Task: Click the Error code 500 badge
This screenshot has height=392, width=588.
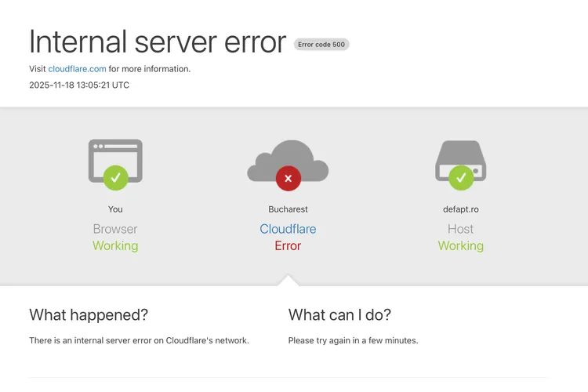Action: (x=321, y=44)
